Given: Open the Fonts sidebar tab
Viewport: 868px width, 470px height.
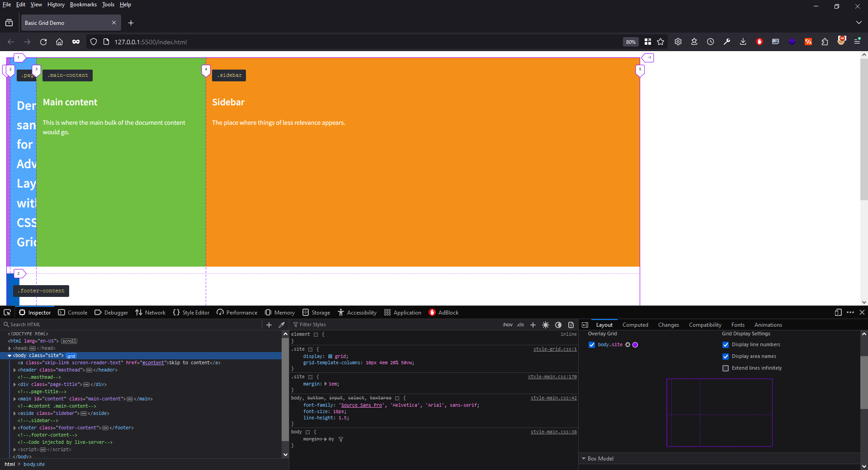Looking at the screenshot, I should [x=738, y=325].
